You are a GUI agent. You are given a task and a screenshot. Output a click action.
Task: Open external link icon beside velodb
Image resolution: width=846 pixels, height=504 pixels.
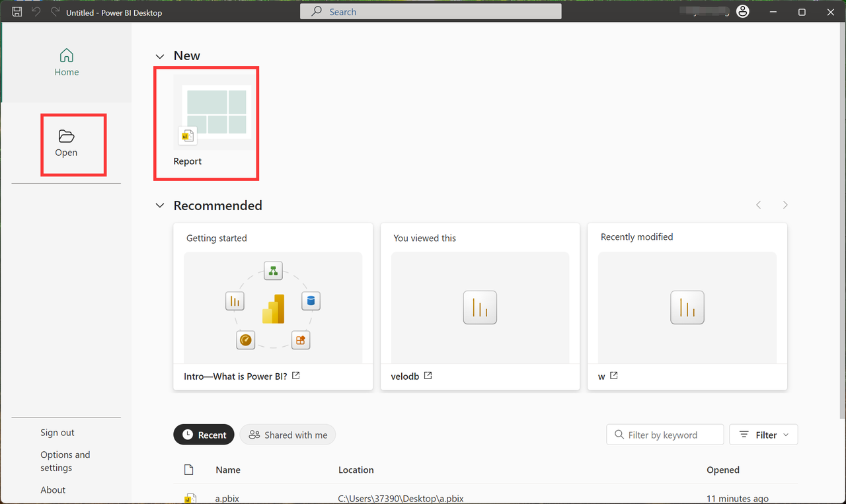pos(428,376)
